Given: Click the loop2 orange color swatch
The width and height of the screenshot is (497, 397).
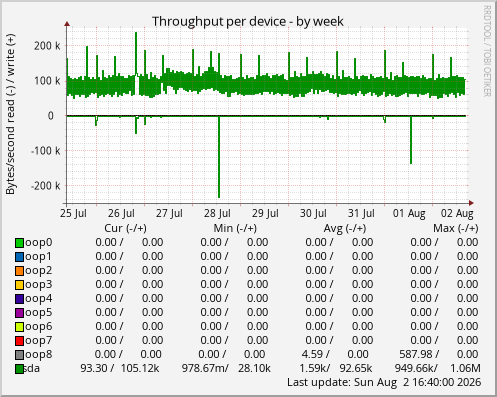Looking at the screenshot, I should 19,271.
